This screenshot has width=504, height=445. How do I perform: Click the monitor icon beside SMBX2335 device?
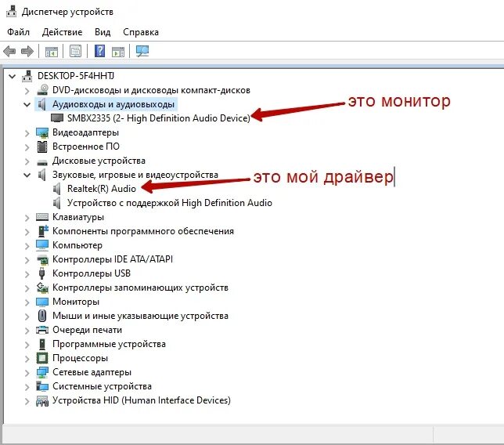point(57,118)
